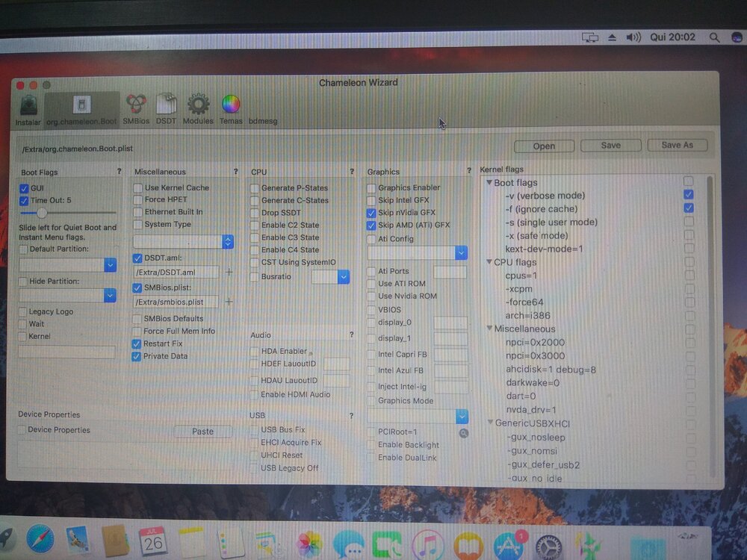
Task: Select the SMBios toolbar icon
Action: coord(136,108)
